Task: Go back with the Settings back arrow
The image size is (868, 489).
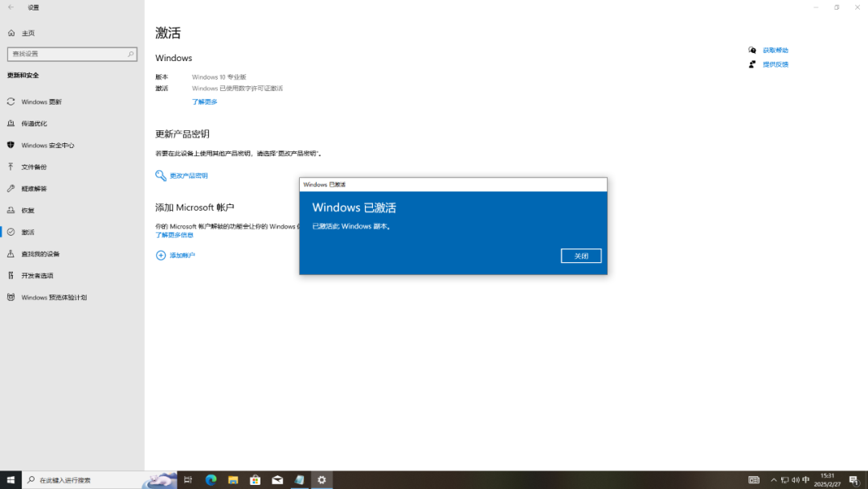Action: 11,7
